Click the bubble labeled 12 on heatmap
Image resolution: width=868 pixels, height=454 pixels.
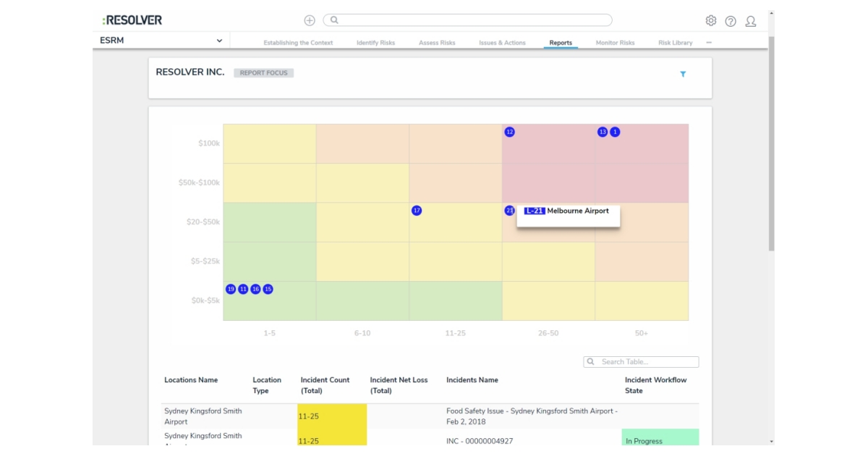click(510, 132)
